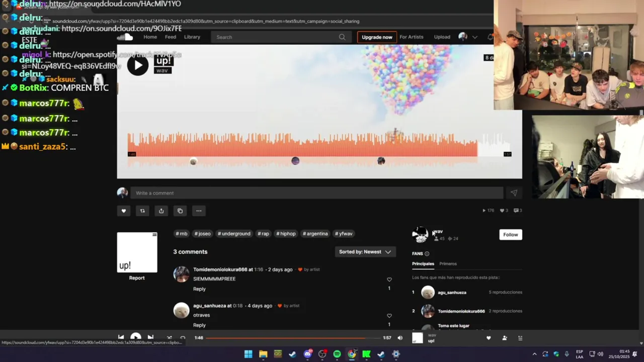Like the current track from the player bar heart
Viewport: 644px width, 362px height.
point(489,338)
